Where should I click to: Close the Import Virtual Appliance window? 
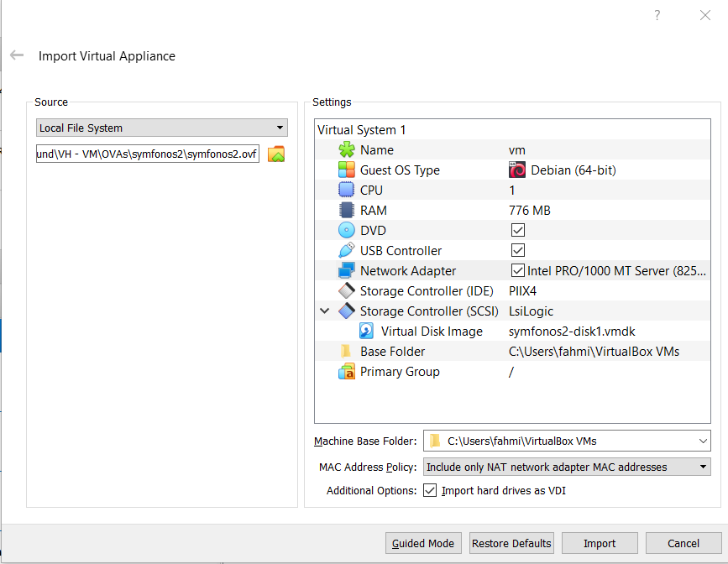tap(705, 15)
